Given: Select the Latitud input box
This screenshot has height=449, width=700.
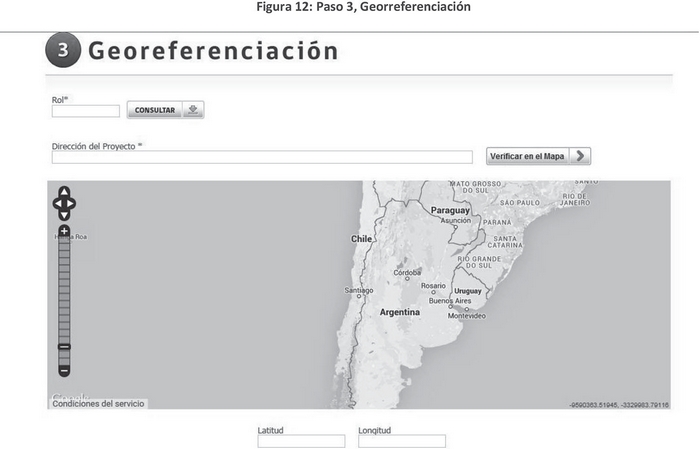Looking at the screenshot, I should pos(301,441).
